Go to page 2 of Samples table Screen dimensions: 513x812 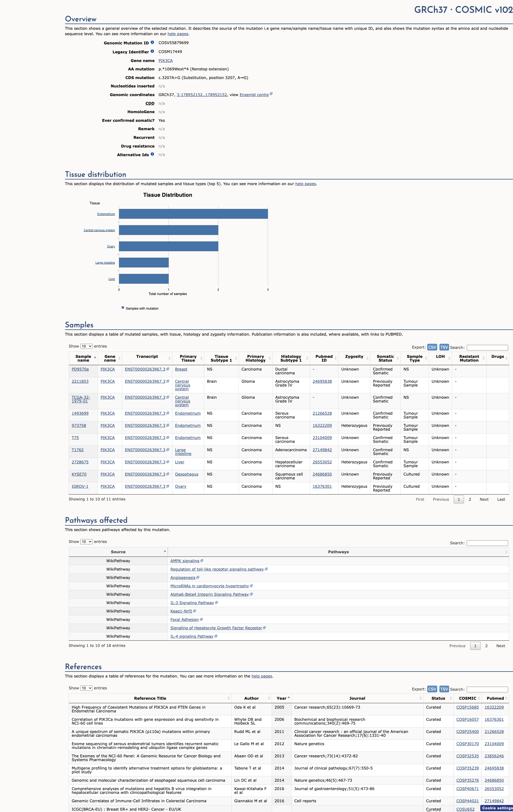click(x=470, y=499)
